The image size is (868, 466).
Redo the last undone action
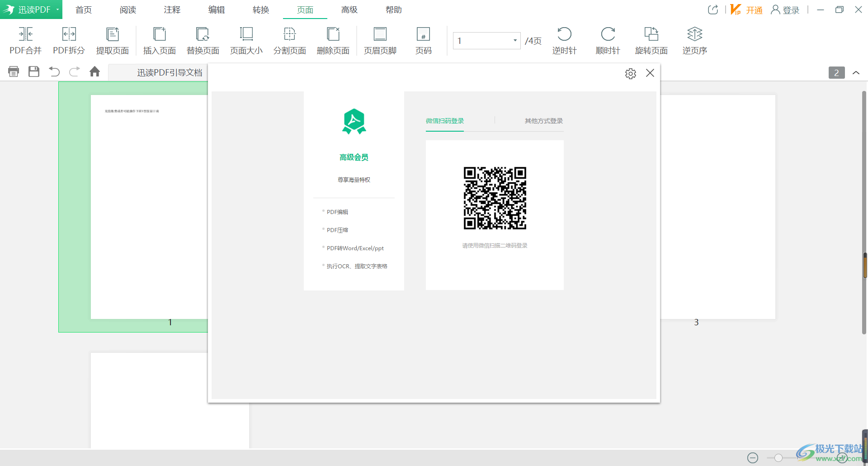coord(75,71)
